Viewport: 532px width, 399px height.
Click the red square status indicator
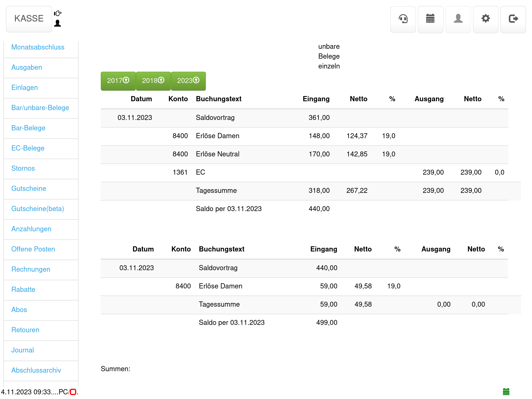point(73,392)
